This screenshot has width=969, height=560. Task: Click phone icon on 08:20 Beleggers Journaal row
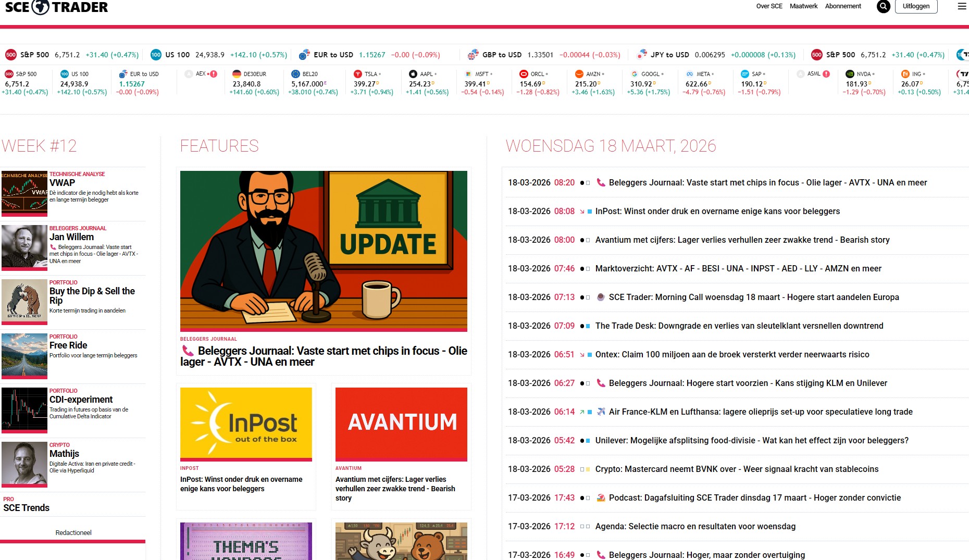pos(601,182)
